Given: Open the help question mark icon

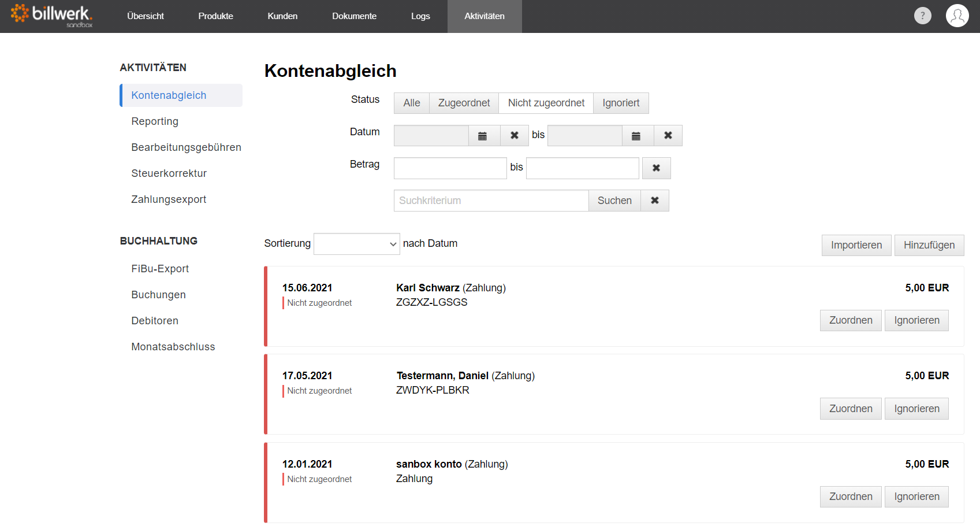Looking at the screenshot, I should pyautogui.click(x=922, y=16).
